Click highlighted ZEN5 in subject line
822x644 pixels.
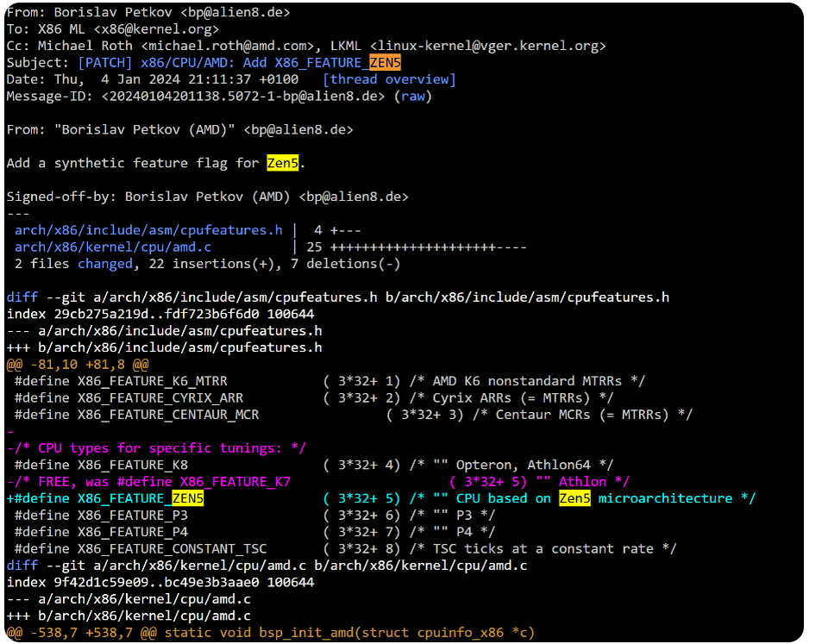click(x=386, y=63)
